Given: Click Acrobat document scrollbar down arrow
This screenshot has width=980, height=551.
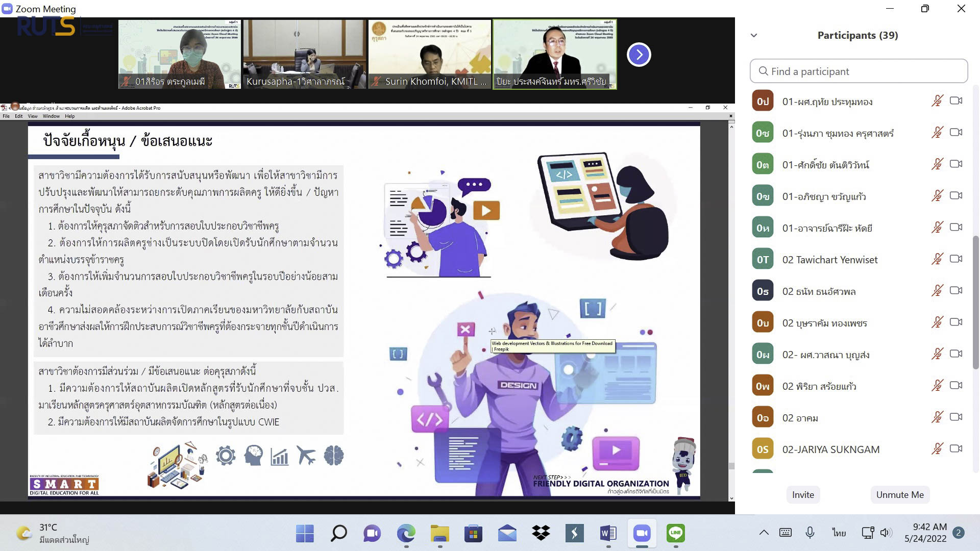Looking at the screenshot, I should 731,498.
